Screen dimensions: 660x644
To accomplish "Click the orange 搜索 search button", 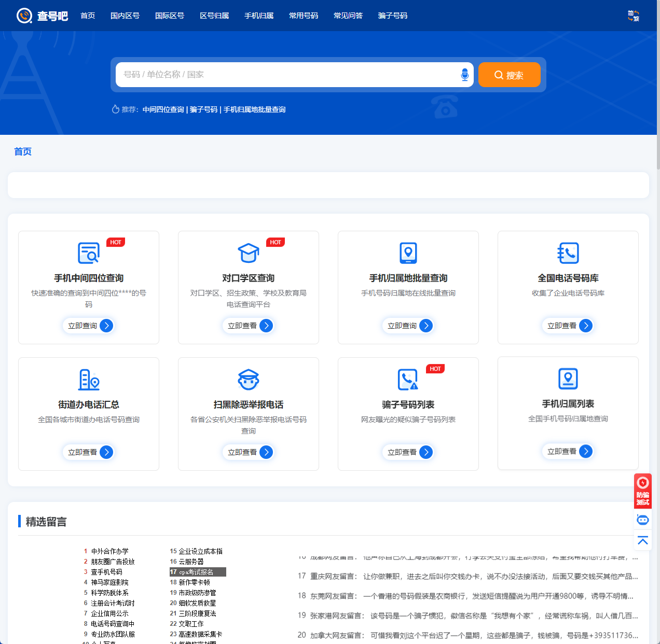I will click(x=509, y=74).
